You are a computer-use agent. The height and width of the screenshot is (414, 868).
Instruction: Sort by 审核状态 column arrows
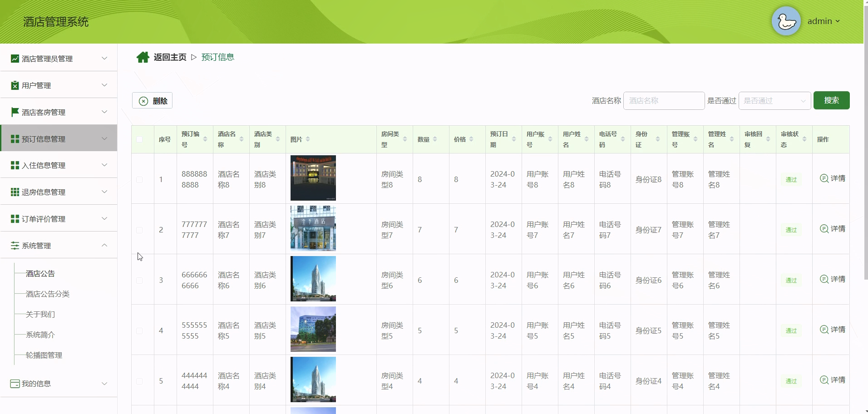tap(804, 139)
